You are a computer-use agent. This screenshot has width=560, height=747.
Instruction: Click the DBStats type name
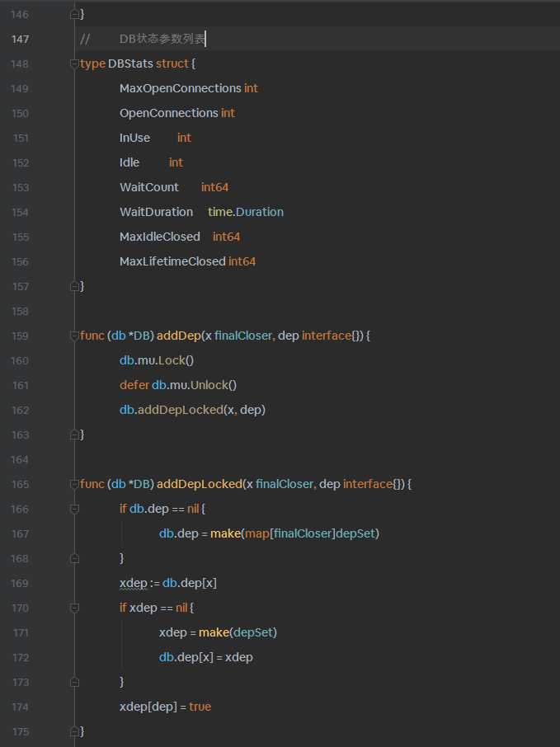130,63
